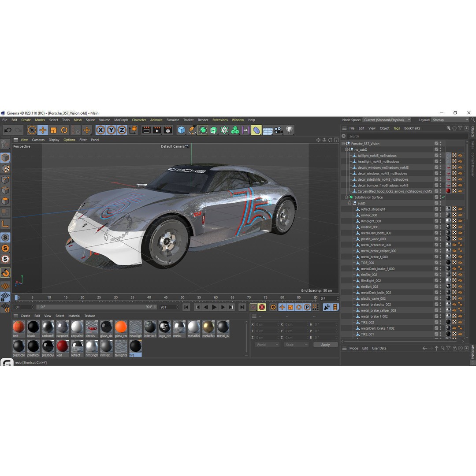This screenshot has width=476, height=476.
Task: Open the Simulate menu
Action: [x=173, y=120]
